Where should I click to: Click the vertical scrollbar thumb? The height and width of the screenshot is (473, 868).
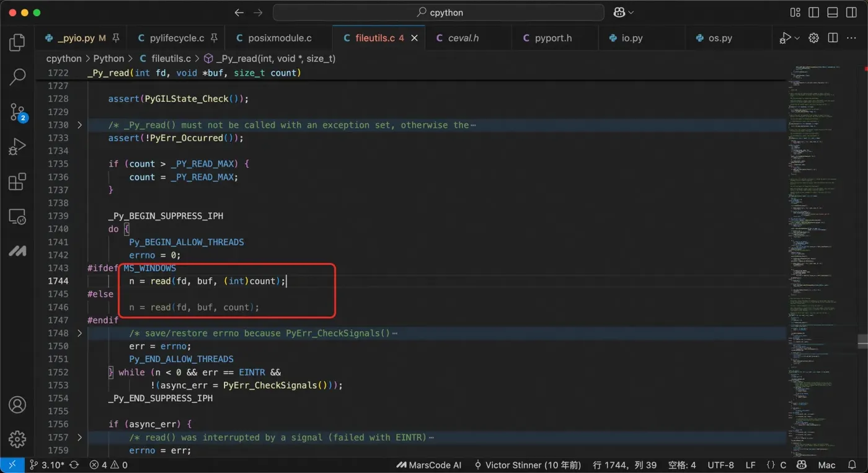click(862, 342)
